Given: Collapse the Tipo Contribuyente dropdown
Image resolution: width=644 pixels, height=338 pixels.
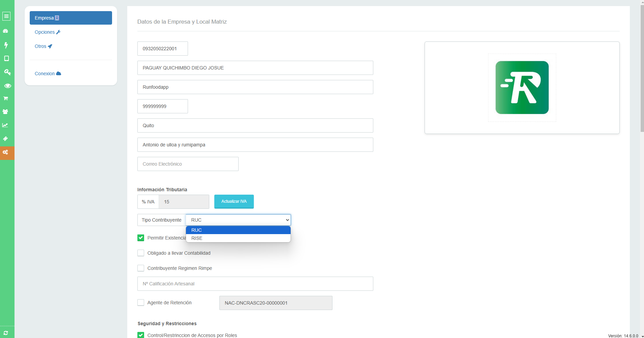Looking at the screenshot, I should click(x=238, y=220).
